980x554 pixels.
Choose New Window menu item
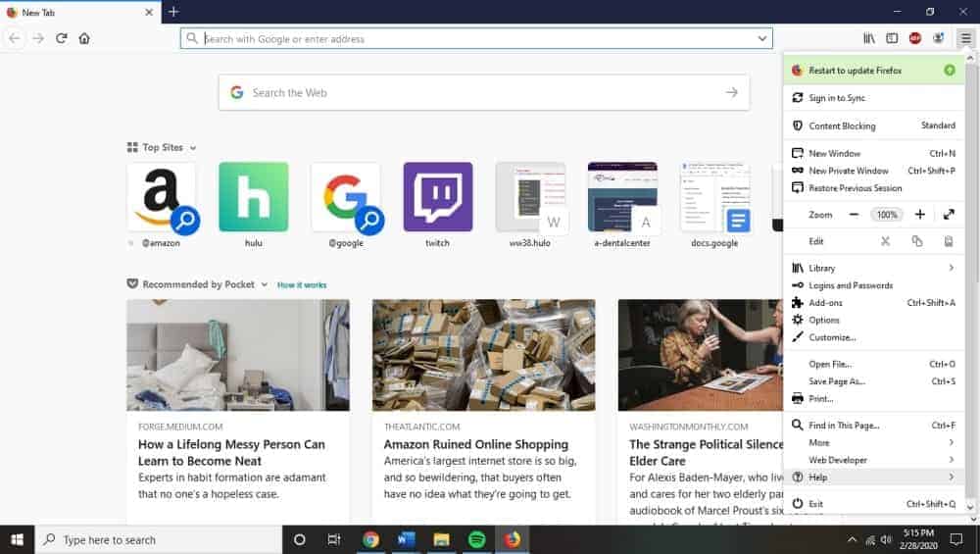(874, 153)
